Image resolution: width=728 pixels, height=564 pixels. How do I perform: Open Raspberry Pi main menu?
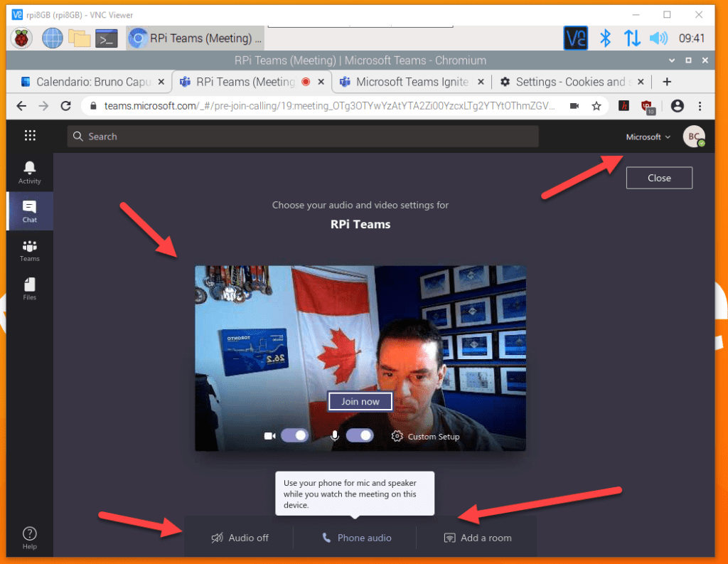21,38
